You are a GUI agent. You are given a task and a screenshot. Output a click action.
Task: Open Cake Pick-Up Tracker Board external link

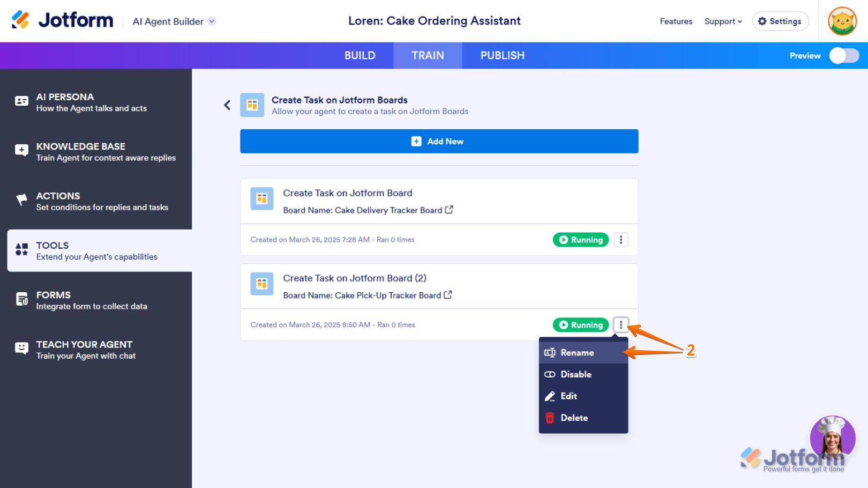click(448, 295)
